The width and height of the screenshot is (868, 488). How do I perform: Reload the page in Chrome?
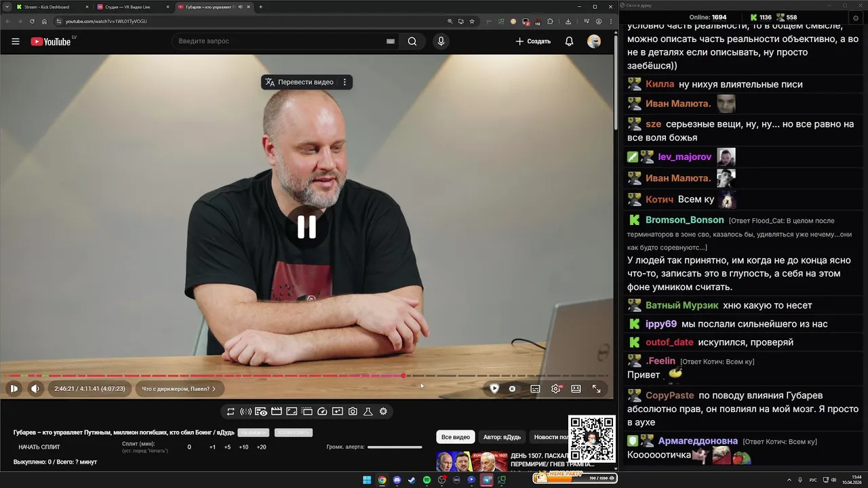click(x=32, y=21)
